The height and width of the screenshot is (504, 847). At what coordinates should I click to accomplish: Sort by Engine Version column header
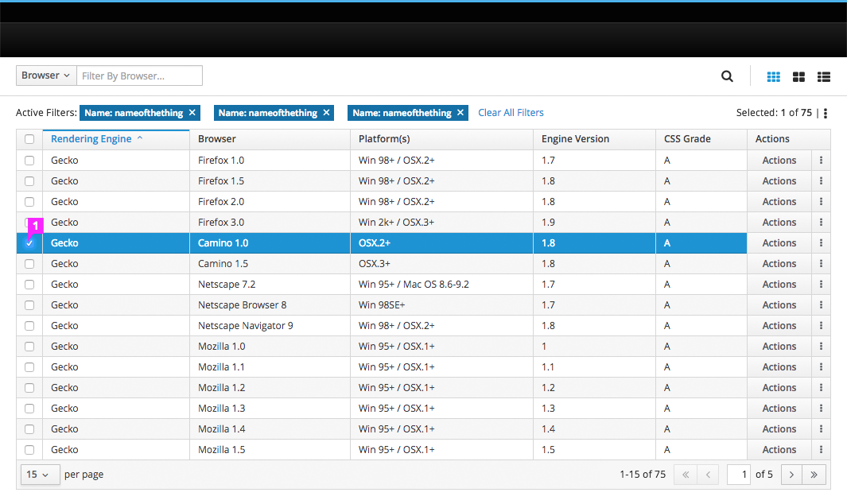pos(594,139)
